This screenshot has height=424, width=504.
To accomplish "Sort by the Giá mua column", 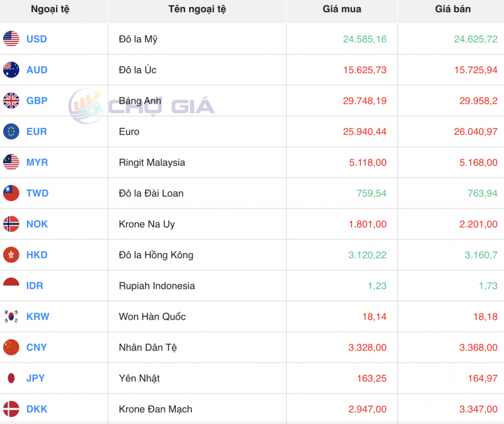I will 341,10.
